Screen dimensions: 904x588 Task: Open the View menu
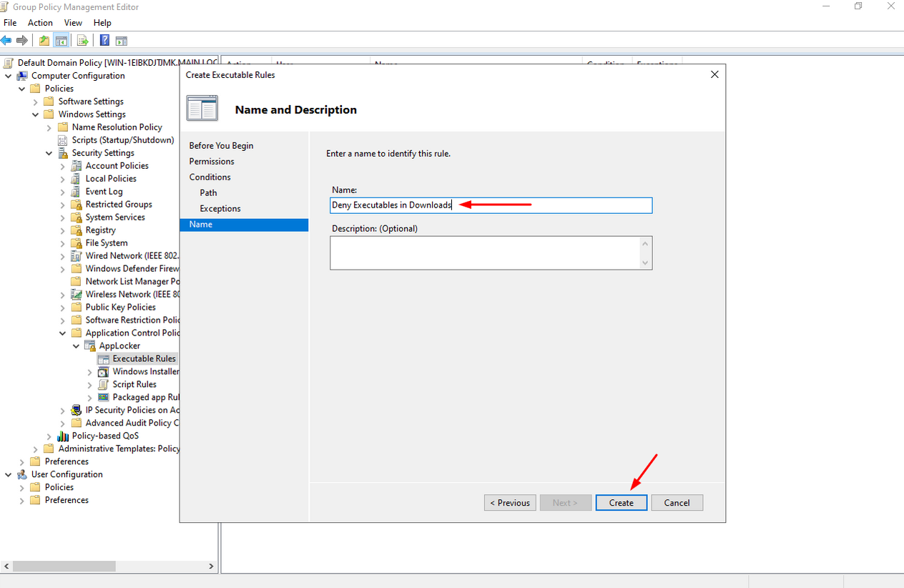(73, 23)
